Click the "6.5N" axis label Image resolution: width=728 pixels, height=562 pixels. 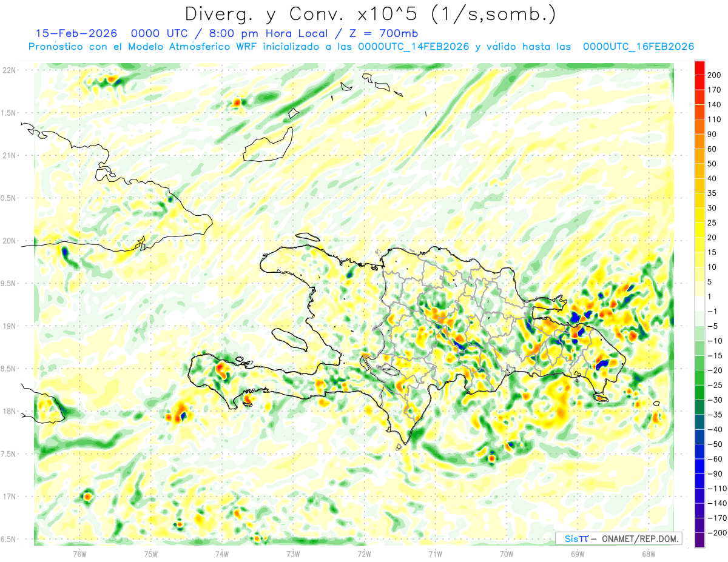point(8,539)
